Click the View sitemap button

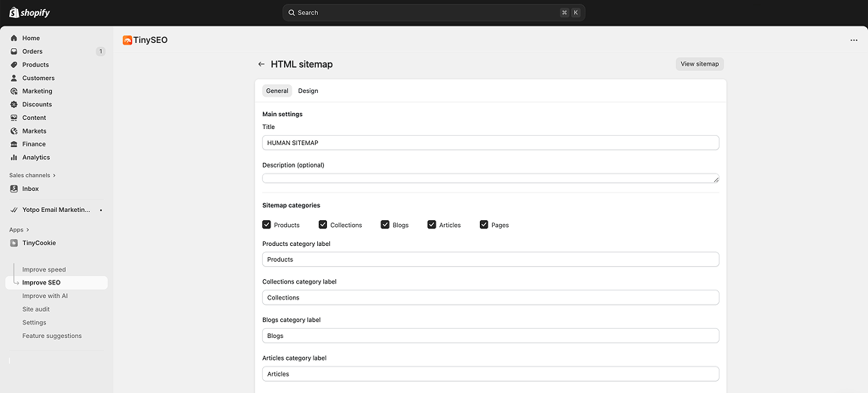(700, 64)
